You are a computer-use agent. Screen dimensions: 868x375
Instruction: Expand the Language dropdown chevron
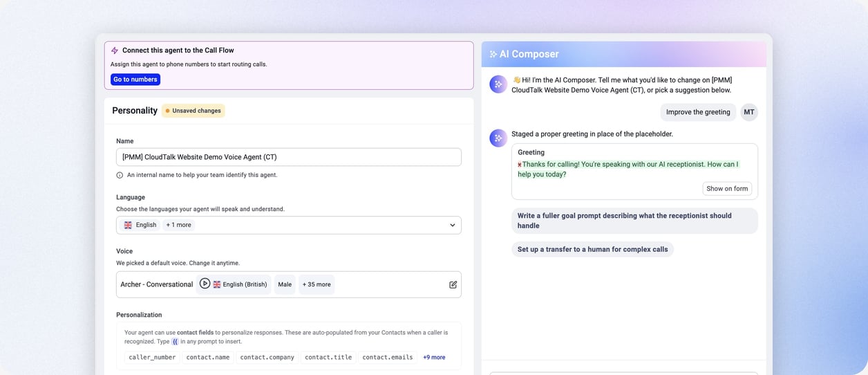point(453,225)
